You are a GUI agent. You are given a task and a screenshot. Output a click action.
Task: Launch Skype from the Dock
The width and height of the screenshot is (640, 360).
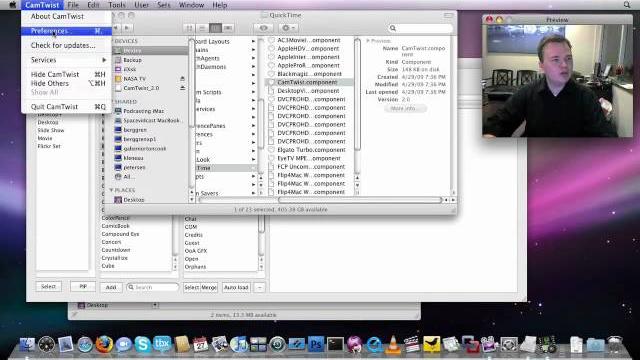coord(142,344)
